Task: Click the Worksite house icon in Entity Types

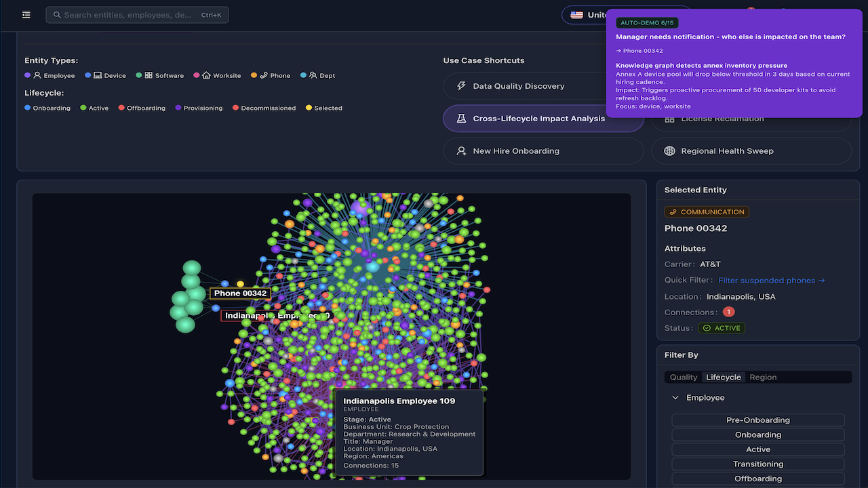Action: click(206, 75)
